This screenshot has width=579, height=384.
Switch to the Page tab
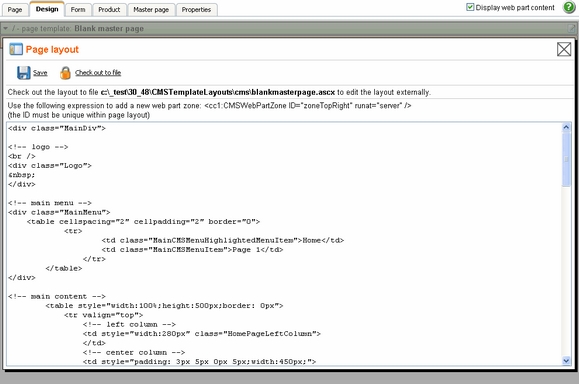(15, 10)
